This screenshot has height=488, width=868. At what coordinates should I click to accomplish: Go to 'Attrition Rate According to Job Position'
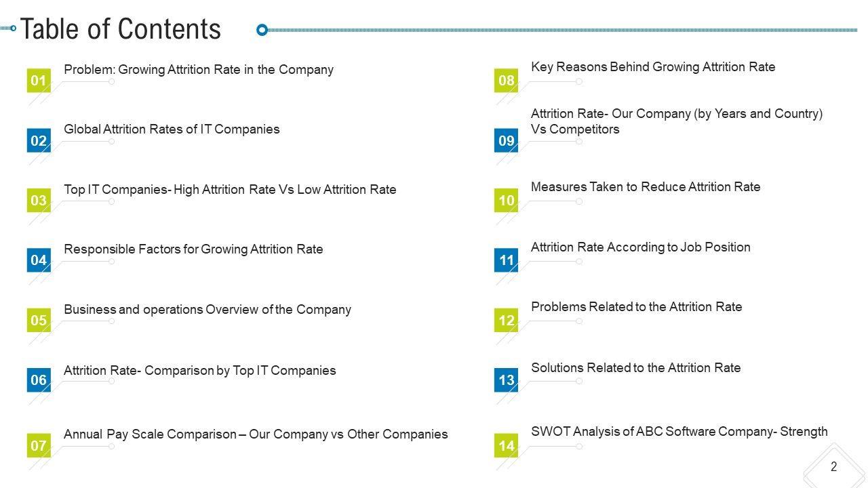[640, 247]
